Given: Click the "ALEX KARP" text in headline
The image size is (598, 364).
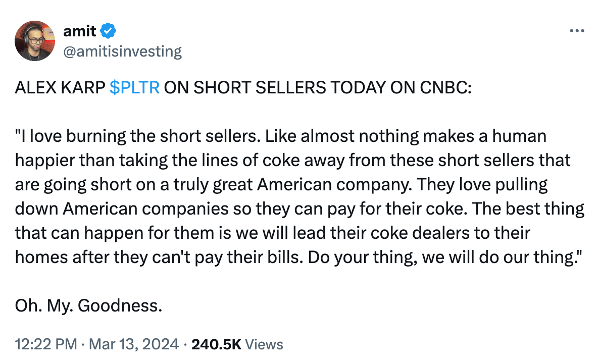Looking at the screenshot, I should [x=60, y=87].
